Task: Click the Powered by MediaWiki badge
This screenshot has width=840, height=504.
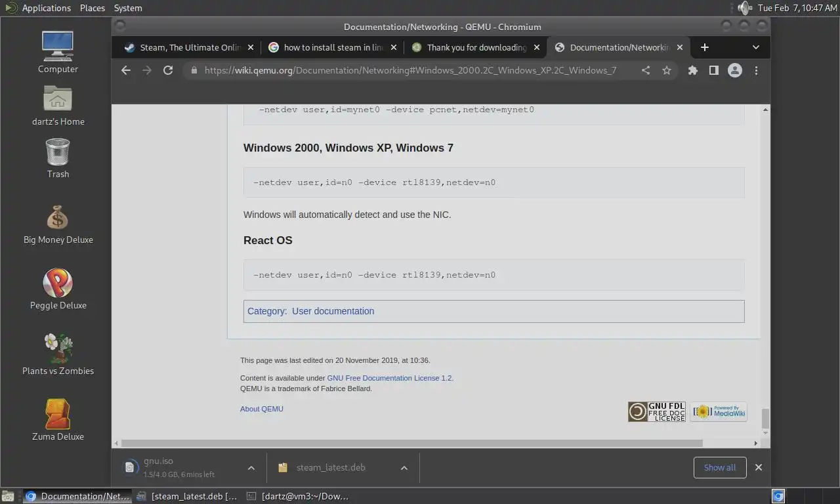Action: 719,411
